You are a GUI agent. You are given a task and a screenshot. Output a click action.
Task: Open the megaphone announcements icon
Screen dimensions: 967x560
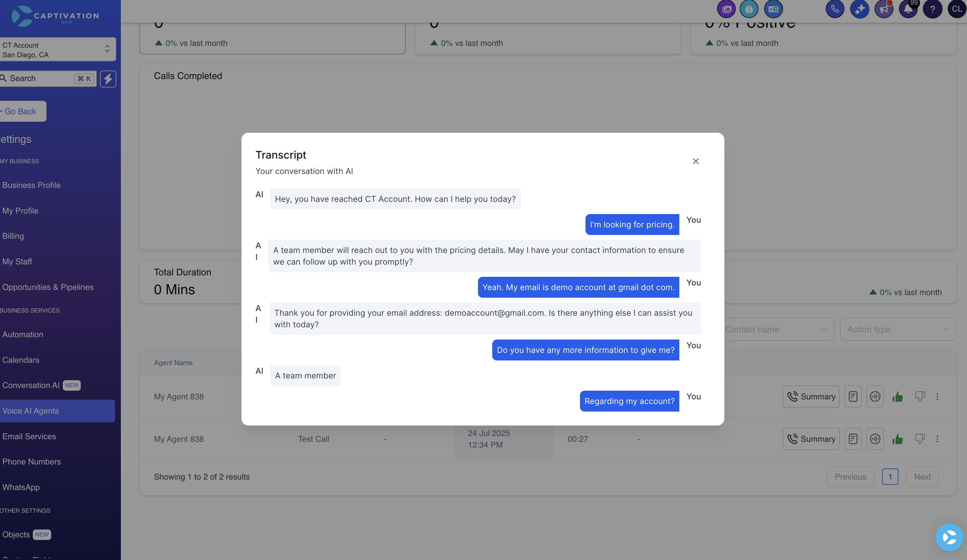click(884, 9)
